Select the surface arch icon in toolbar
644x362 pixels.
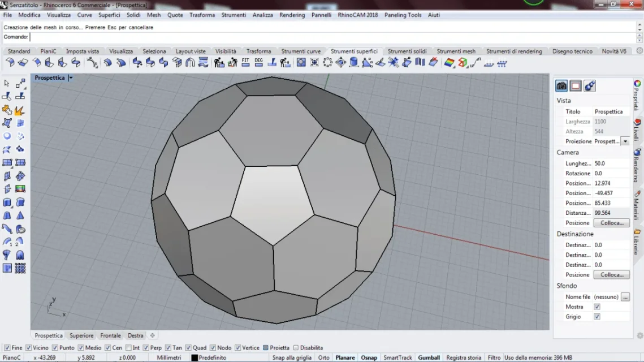(x=190, y=62)
